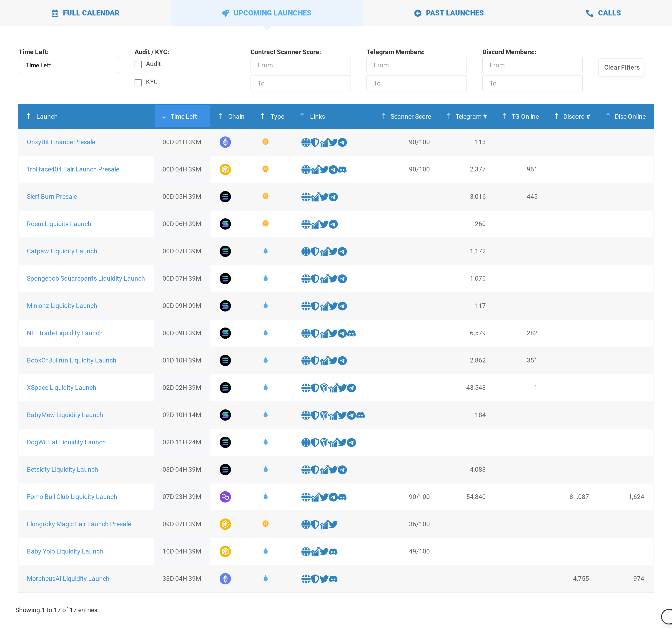Open fingerprint KYC icon for DogWifHat Liquidity Launch

pos(324,443)
